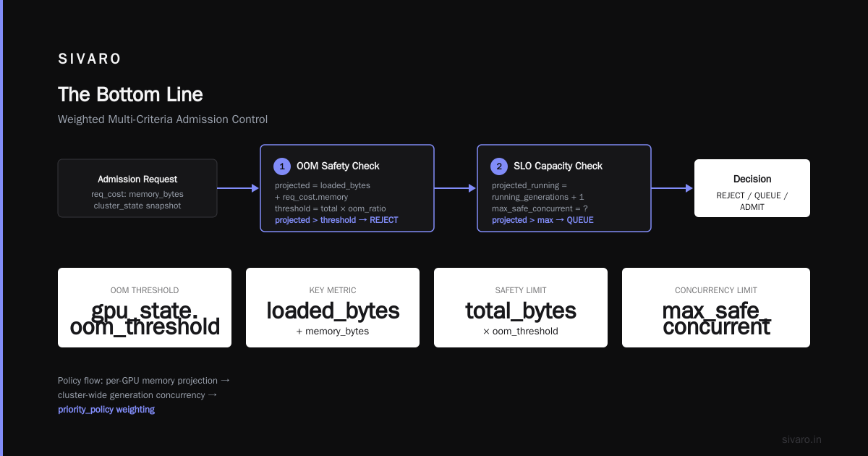868x456 pixels.
Task: Select 'The Bottom Line' heading
Action: (130, 94)
